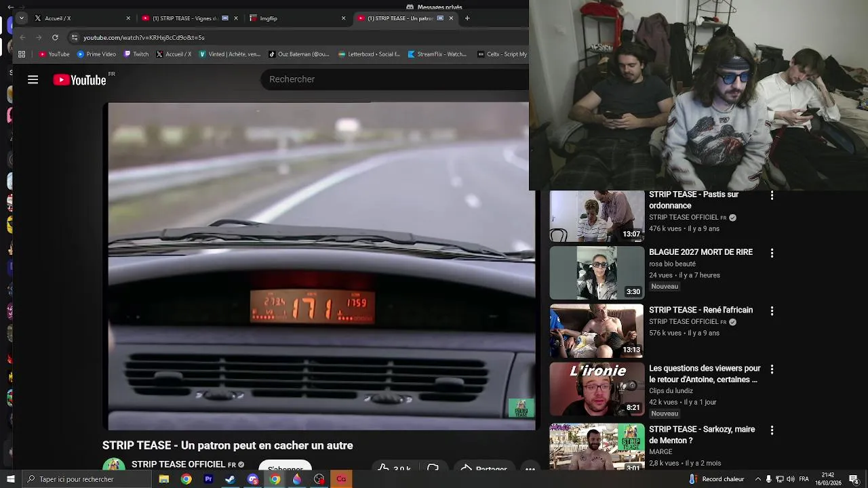The image size is (868, 488).
Task: Open the Celtx Script bookmark
Action: click(502, 54)
